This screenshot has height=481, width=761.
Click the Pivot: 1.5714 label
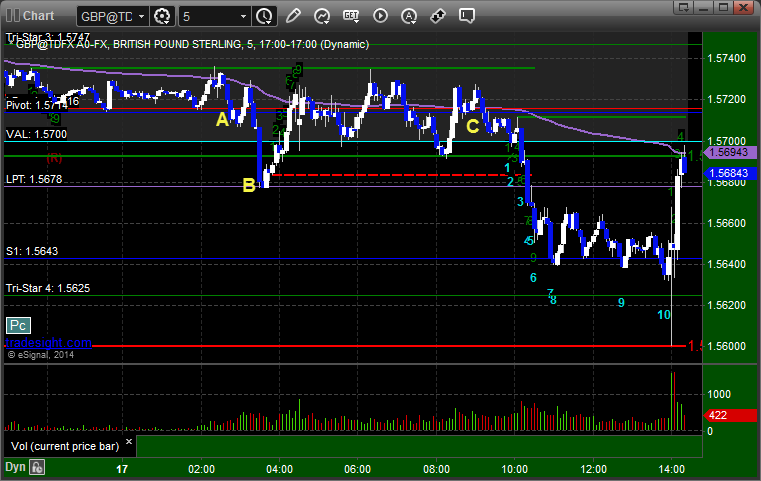[x=37, y=105]
